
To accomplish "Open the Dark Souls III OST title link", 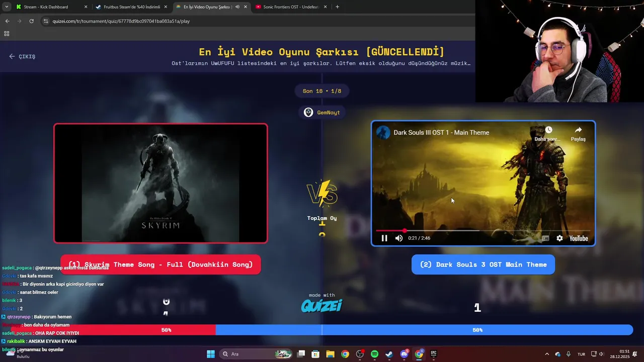I will (x=441, y=133).
